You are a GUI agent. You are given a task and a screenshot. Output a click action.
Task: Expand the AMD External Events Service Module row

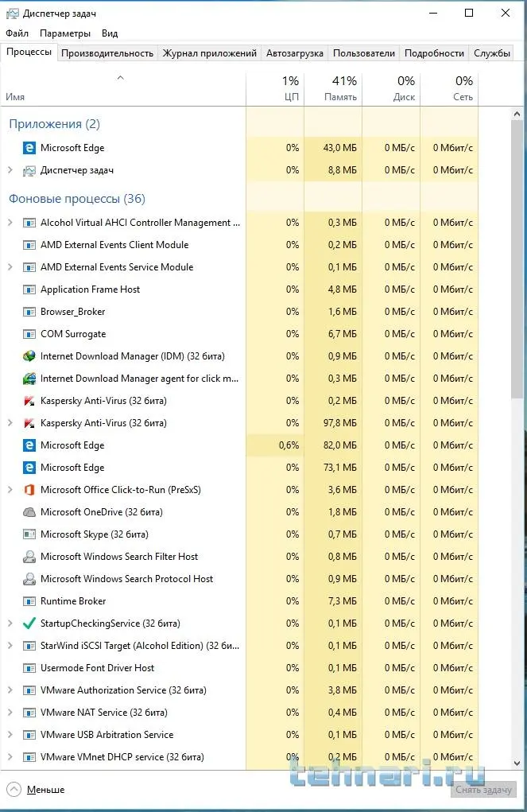(10, 267)
